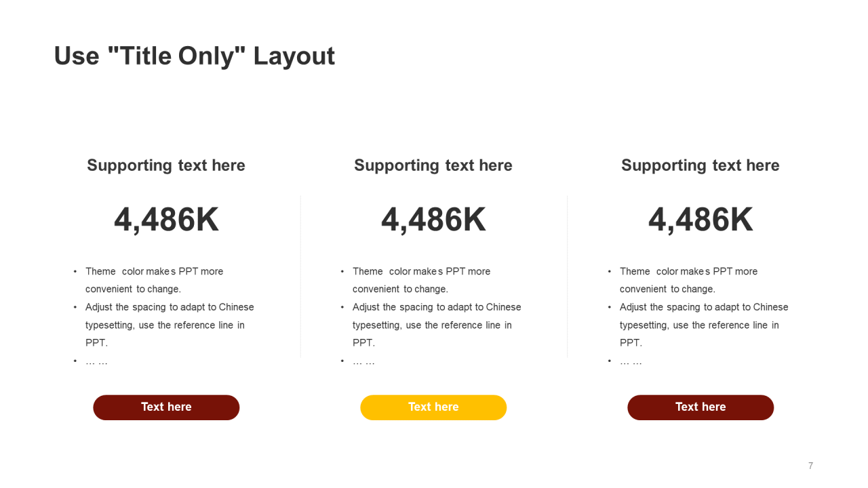Click the right column 4,486K figure
868x488 pixels.
701,220
